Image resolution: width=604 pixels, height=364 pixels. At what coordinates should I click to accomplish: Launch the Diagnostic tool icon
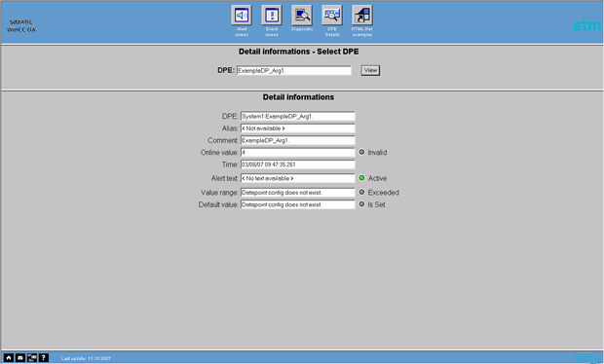pos(302,16)
